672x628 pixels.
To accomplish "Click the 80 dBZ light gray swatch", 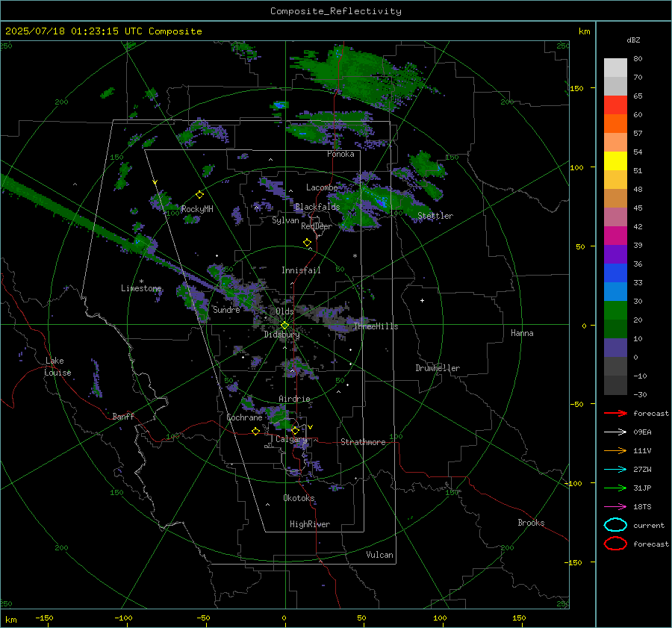I will coord(615,68).
